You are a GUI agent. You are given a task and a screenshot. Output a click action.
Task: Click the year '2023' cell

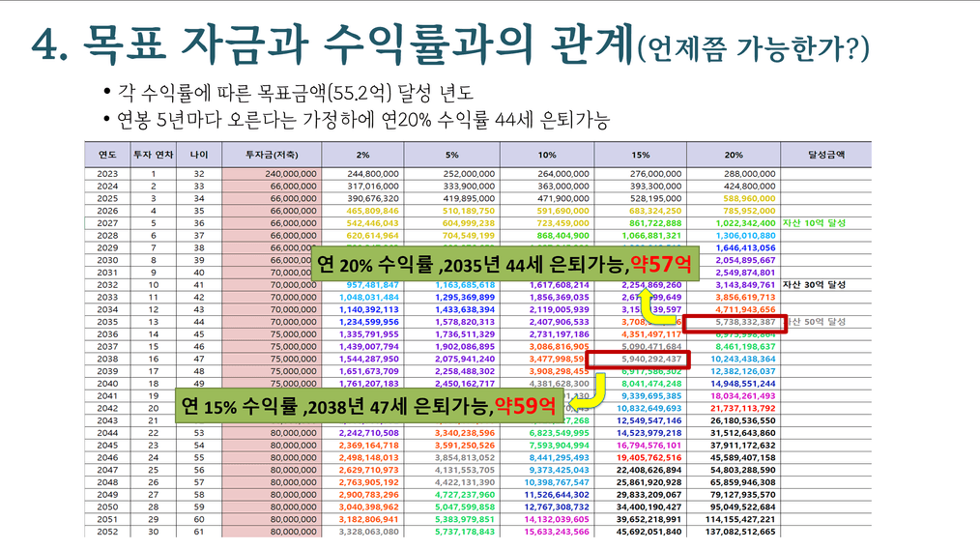point(107,174)
